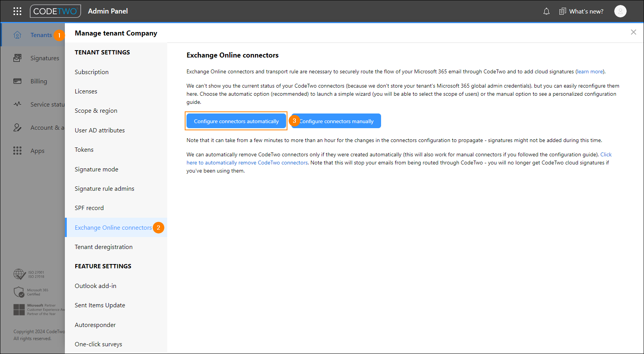This screenshot has height=354, width=644.
Task: Open Subscription settings
Action: (92, 72)
